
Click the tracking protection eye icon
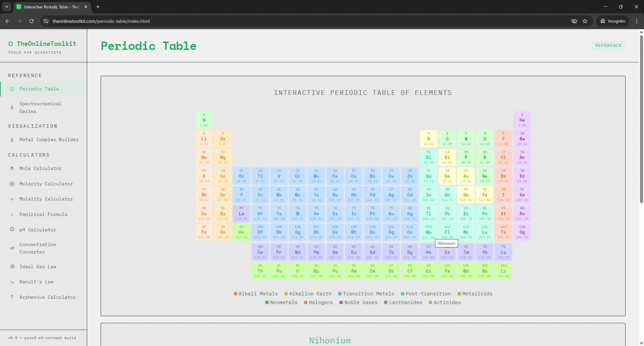point(574,21)
